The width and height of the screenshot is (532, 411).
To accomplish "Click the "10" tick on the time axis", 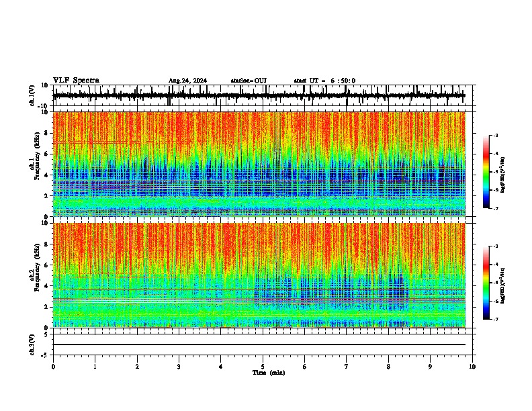I will (x=472, y=367).
